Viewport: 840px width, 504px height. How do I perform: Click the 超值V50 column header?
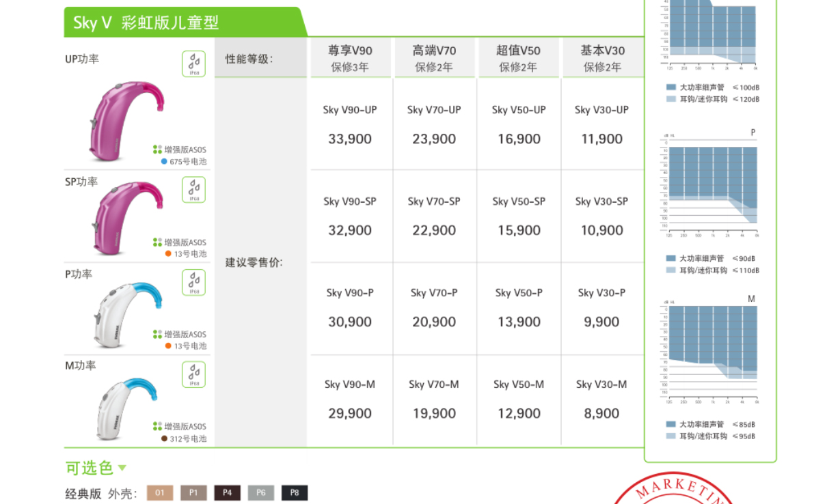pos(519,58)
